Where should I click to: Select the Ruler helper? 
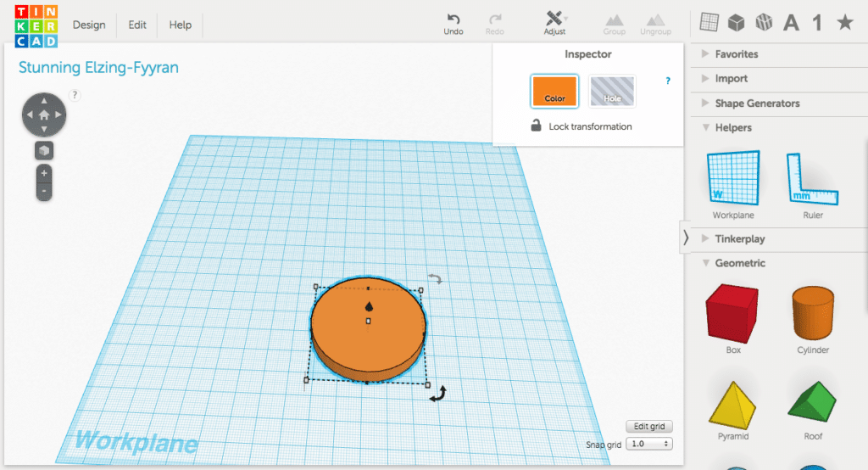(x=813, y=186)
